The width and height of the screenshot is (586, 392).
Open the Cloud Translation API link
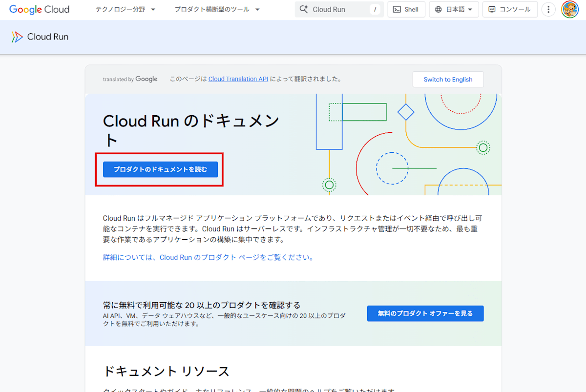point(238,79)
